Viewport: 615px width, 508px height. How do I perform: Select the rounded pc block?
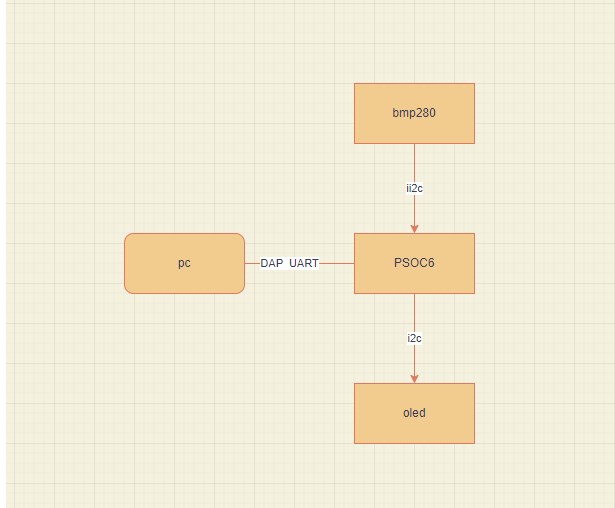[x=184, y=263]
